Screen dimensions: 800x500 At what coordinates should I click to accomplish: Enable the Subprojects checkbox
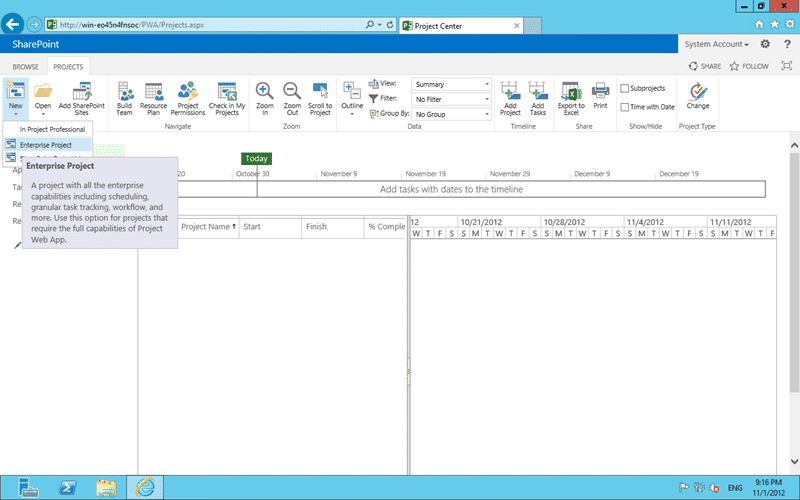(x=624, y=88)
